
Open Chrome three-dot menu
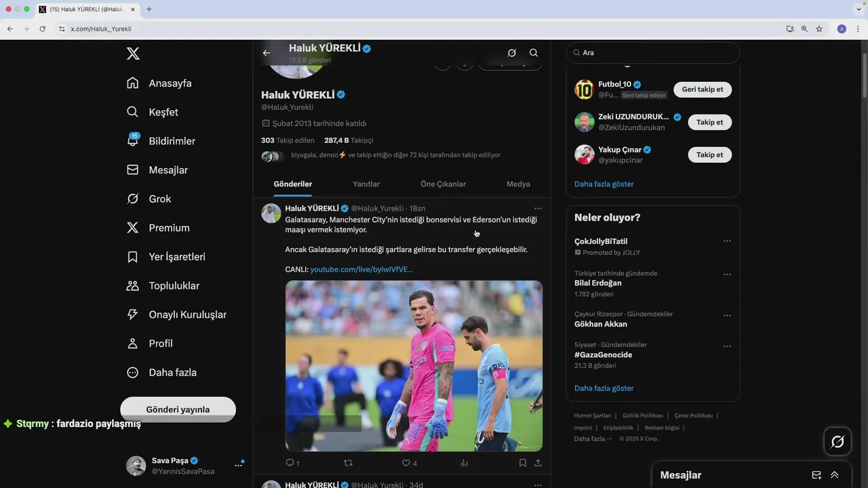click(859, 29)
